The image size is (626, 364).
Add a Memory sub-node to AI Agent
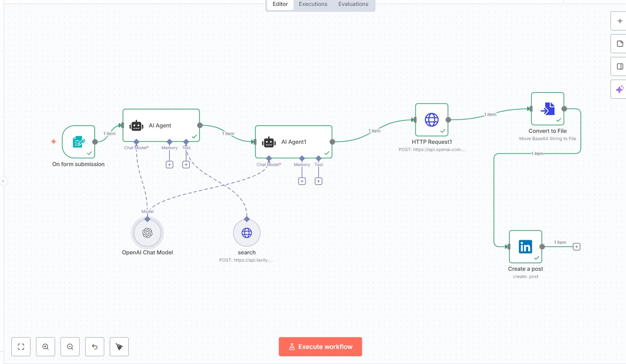click(169, 165)
